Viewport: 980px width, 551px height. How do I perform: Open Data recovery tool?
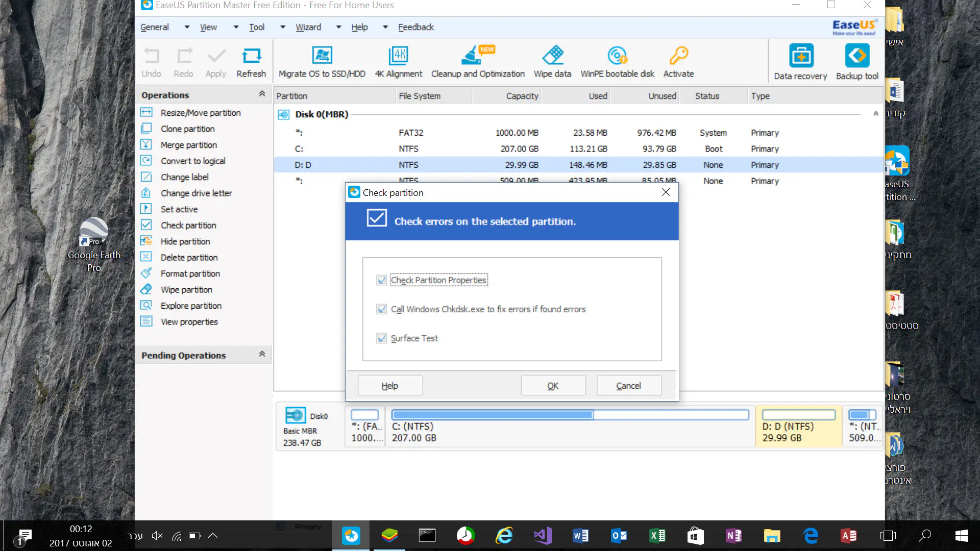[x=800, y=56]
